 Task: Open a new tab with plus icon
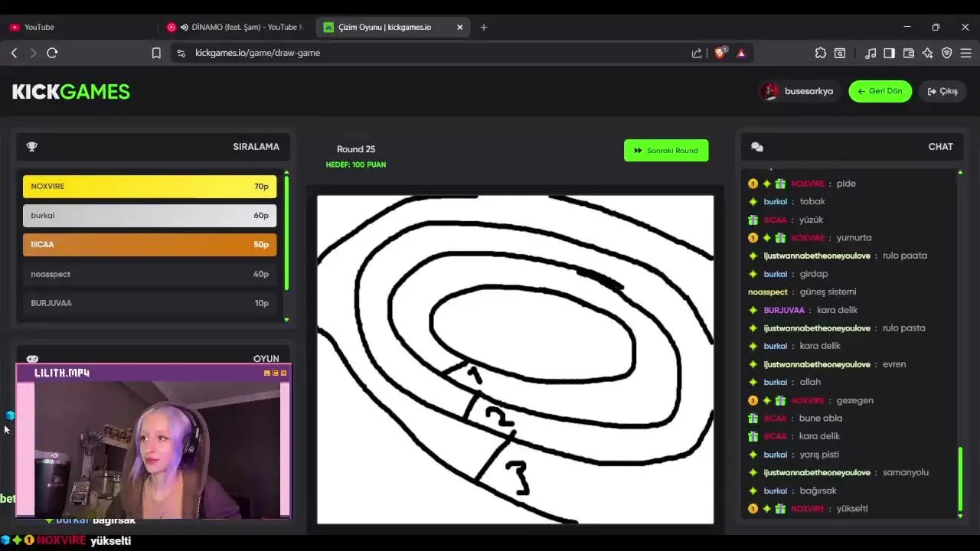(483, 27)
